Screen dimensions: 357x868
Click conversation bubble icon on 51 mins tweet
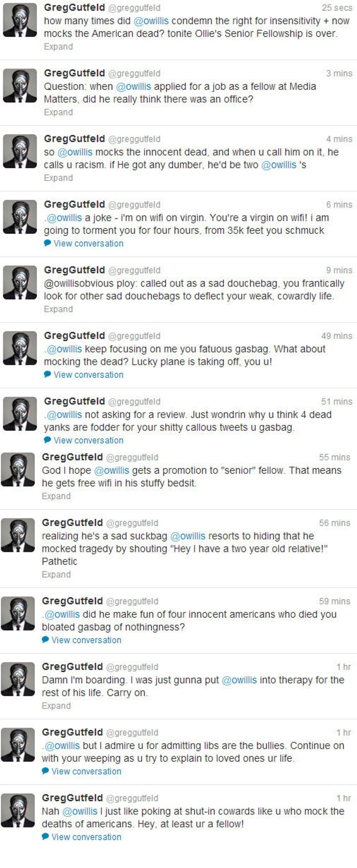[x=47, y=440]
